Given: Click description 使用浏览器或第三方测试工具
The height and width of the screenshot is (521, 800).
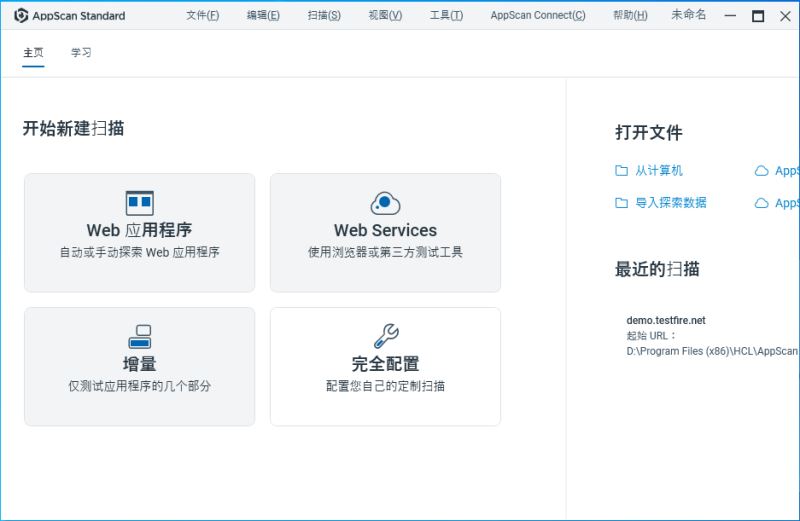Looking at the screenshot, I should pyautogui.click(x=385, y=252).
